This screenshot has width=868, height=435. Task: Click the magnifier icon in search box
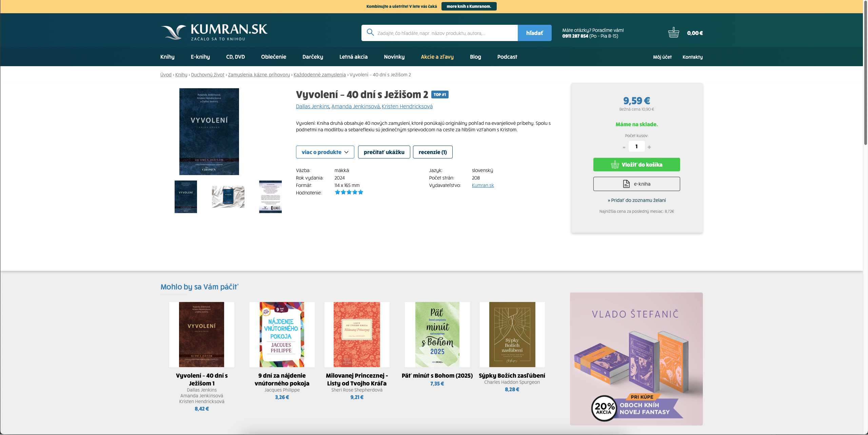pos(370,33)
